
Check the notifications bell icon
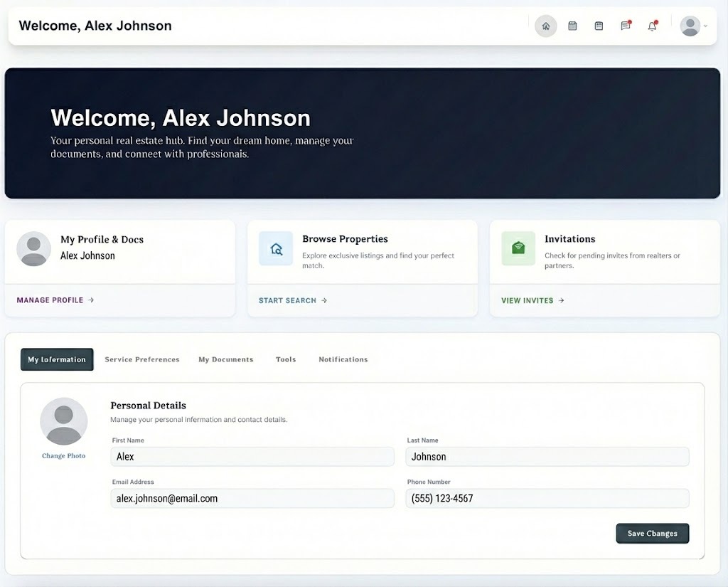pyautogui.click(x=652, y=26)
